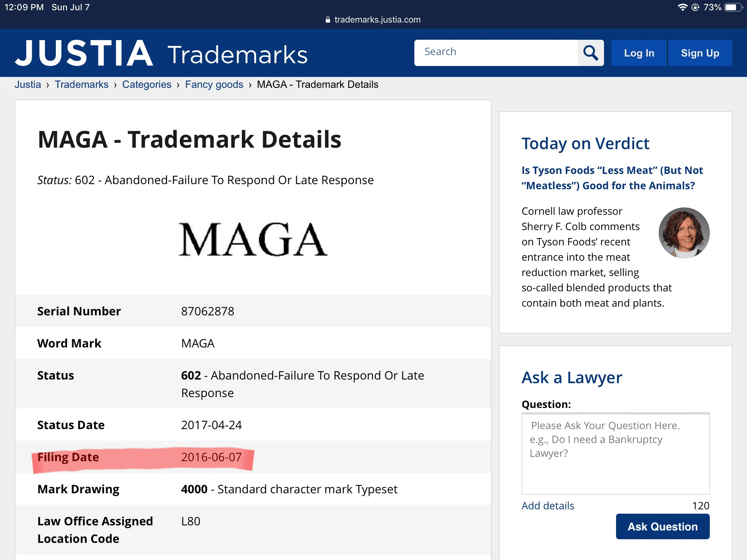This screenshot has height=560, width=747.
Task: Click the magnifying glass search icon
Action: [591, 53]
